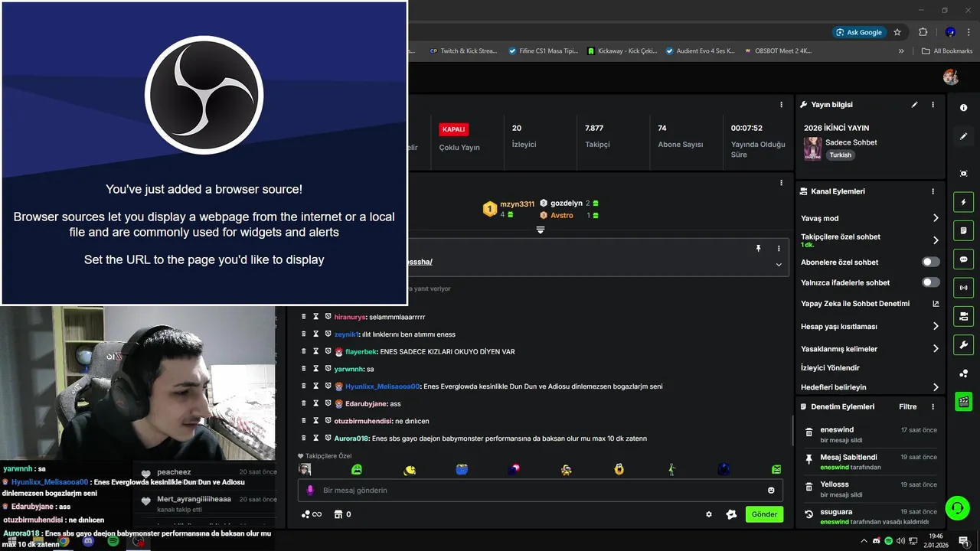Timeout zeynik1 with the hourglass icon
The height and width of the screenshot is (551, 980).
pos(315,334)
